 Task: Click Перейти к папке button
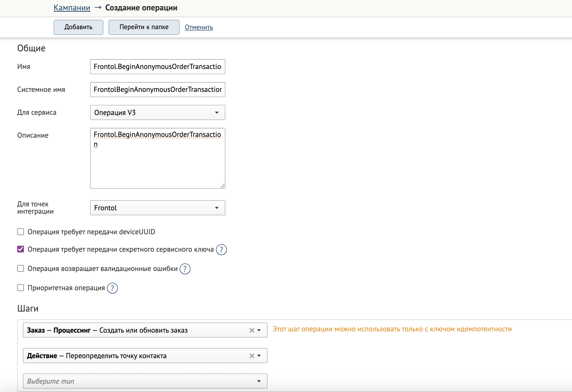click(144, 27)
